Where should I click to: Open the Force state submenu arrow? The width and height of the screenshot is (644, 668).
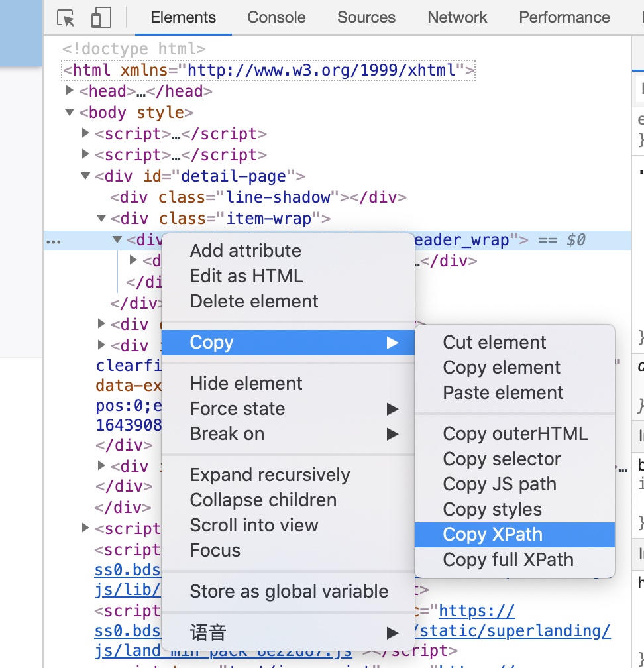pos(392,409)
